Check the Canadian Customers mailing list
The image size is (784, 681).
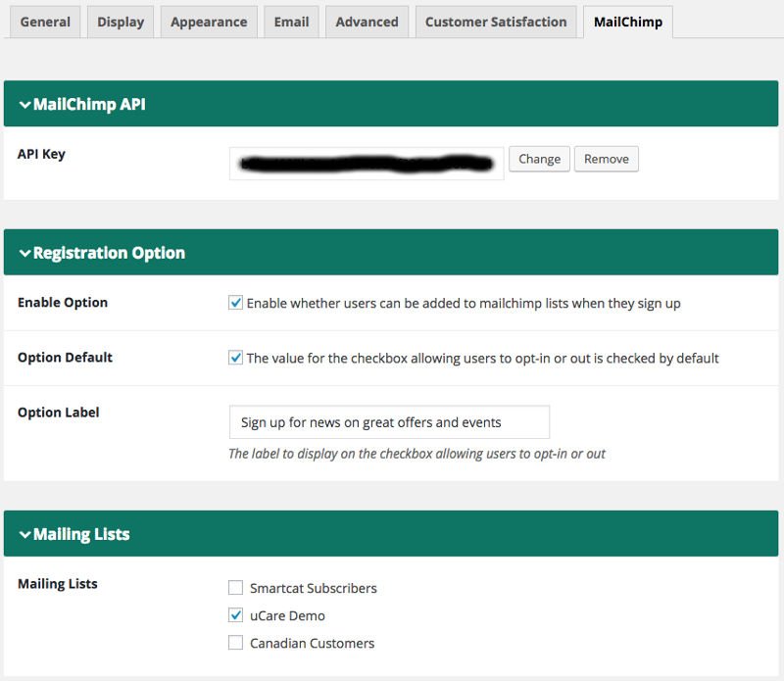tap(235, 643)
